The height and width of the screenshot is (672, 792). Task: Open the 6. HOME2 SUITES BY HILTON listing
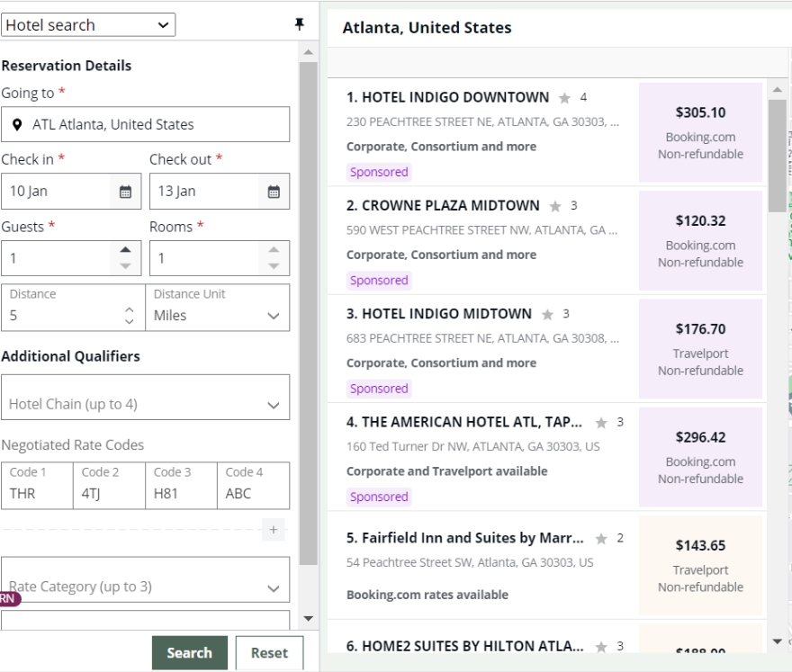(x=464, y=646)
